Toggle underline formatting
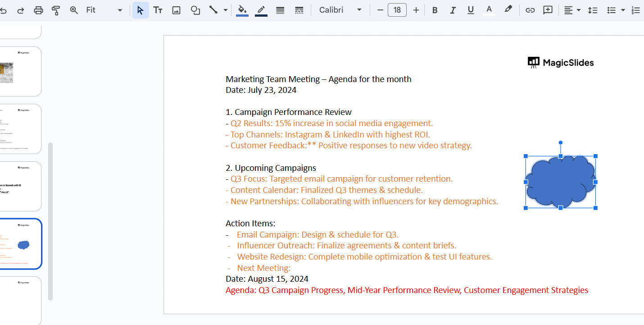 coord(471,10)
